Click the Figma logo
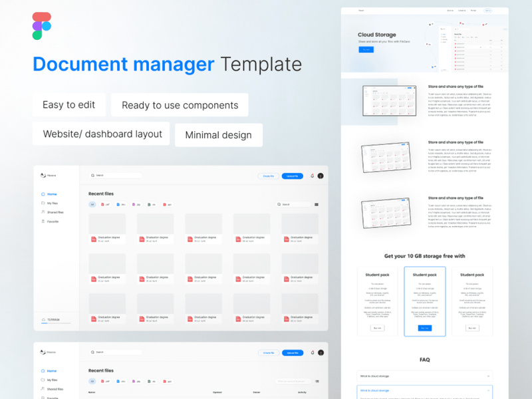 click(41, 26)
